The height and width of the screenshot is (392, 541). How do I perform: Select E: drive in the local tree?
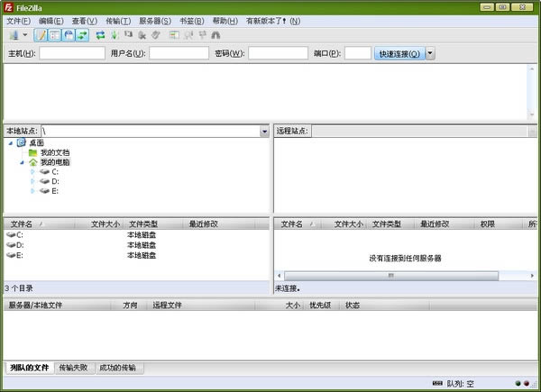55,191
